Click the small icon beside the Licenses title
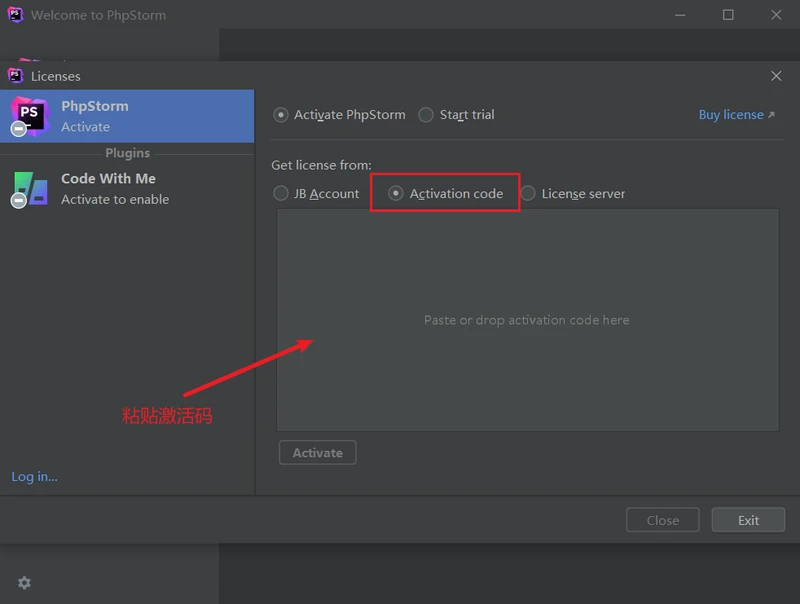The height and width of the screenshot is (604, 800). [x=15, y=76]
